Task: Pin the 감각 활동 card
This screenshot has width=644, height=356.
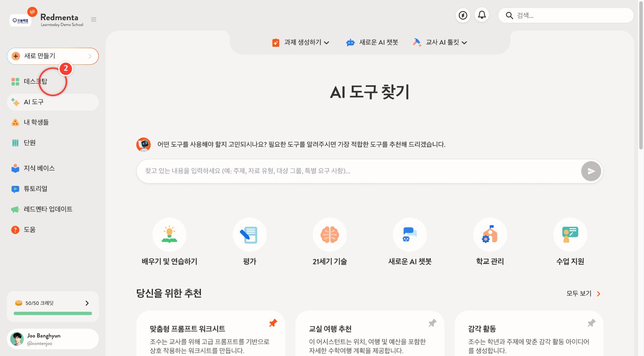Action: (x=591, y=323)
